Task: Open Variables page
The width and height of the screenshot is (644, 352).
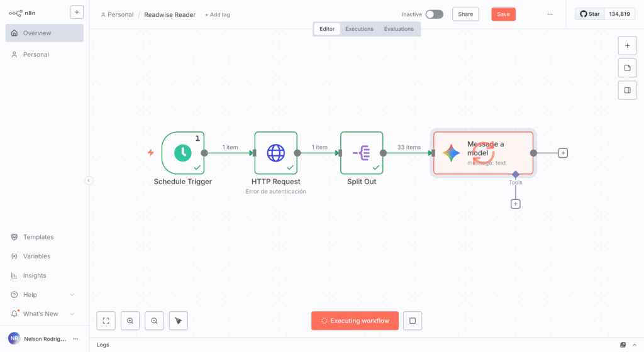Action: coord(36,256)
